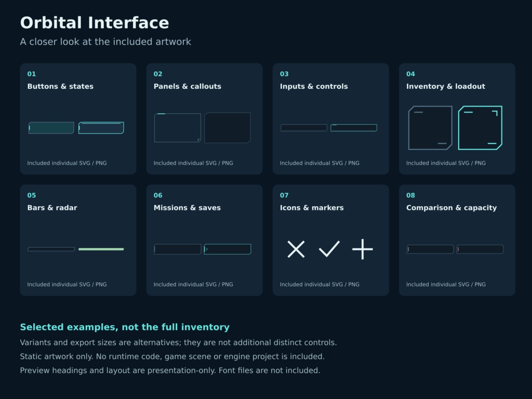Viewport: 532px width, 399px height.
Task: Click the number 08 label
Action: [410, 195]
